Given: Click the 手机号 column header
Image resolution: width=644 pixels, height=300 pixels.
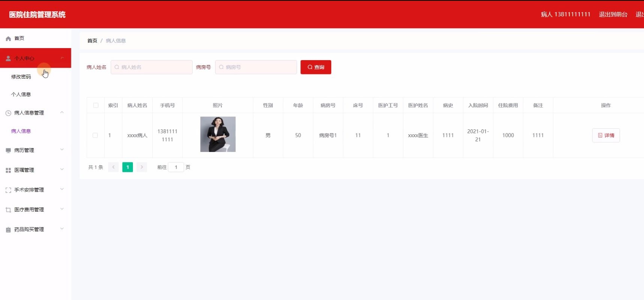Looking at the screenshot, I should click(x=167, y=106).
